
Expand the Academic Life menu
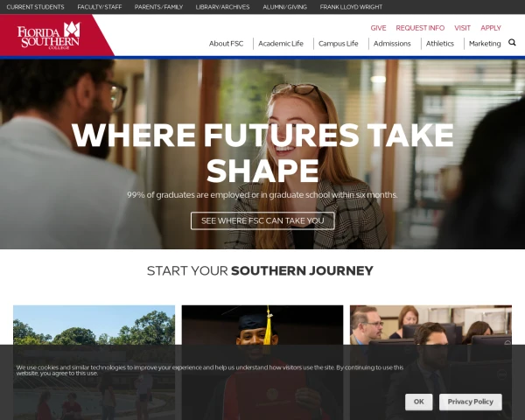[x=281, y=44]
